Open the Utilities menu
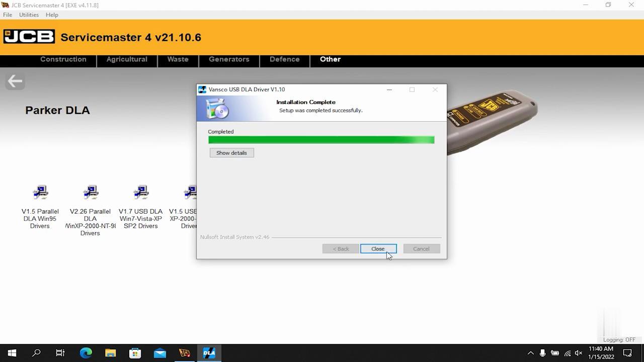Screen dimensions: 644x362 (x=29, y=15)
